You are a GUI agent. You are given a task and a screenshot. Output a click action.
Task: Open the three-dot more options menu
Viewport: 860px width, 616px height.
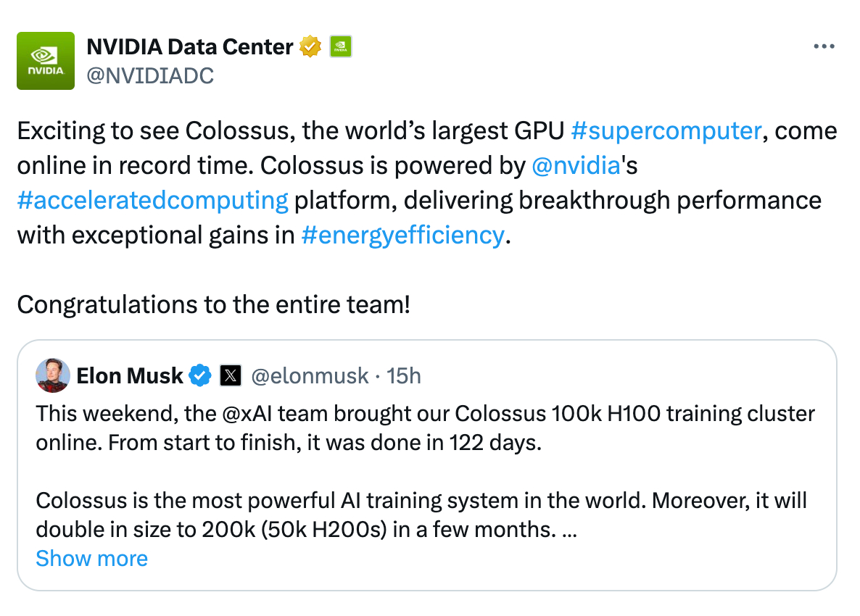pos(824,46)
